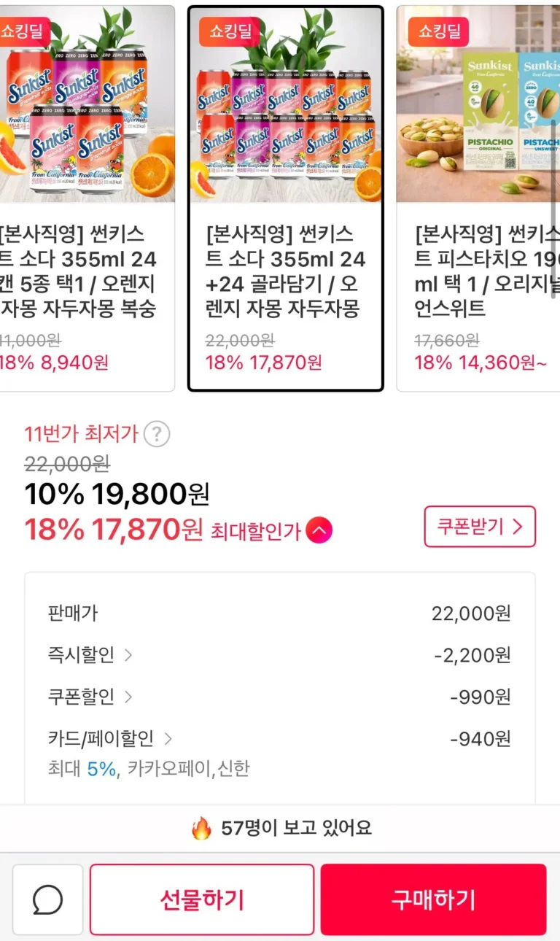Expand the 쿠폰할인 chevron details

pos(128,697)
